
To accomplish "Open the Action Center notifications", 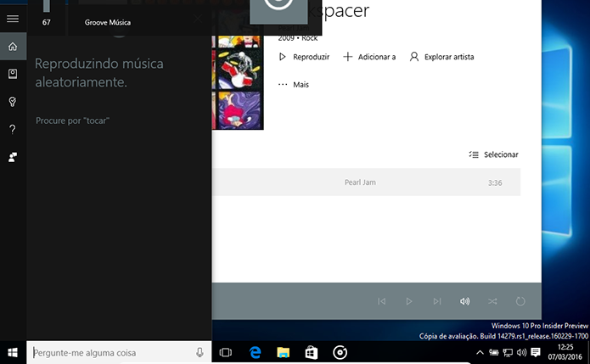I will [536, 352].
